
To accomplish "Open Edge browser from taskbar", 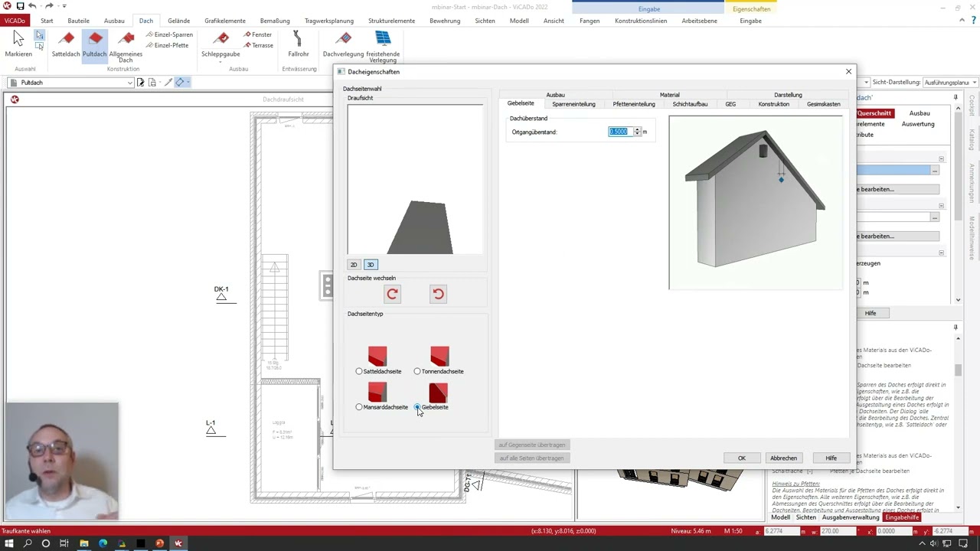I will click(x=103, y=543).
